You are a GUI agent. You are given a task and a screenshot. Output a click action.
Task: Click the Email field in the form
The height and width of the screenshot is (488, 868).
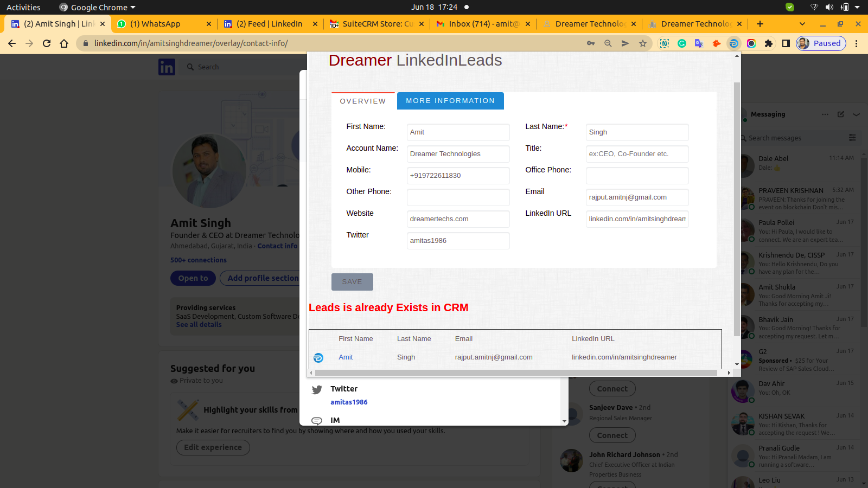point(637,197)
